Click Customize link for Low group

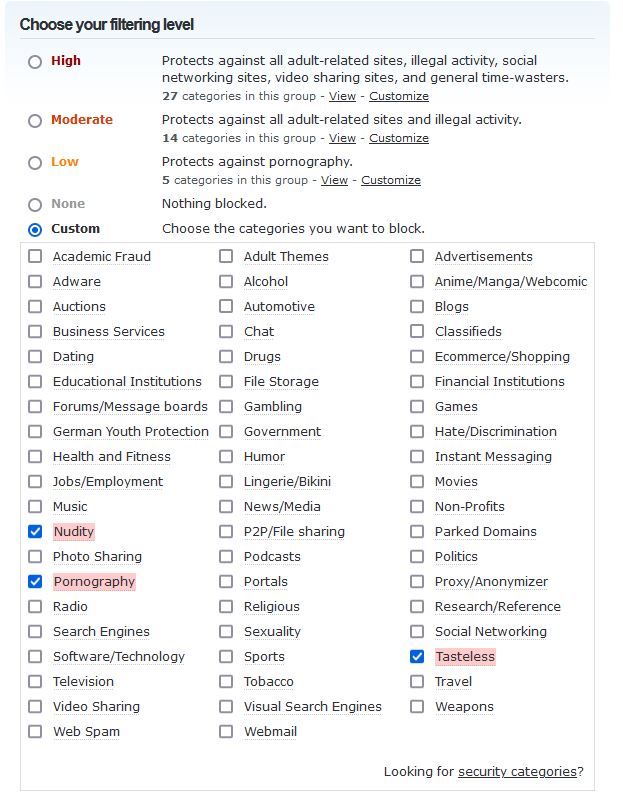coord(391,180)
